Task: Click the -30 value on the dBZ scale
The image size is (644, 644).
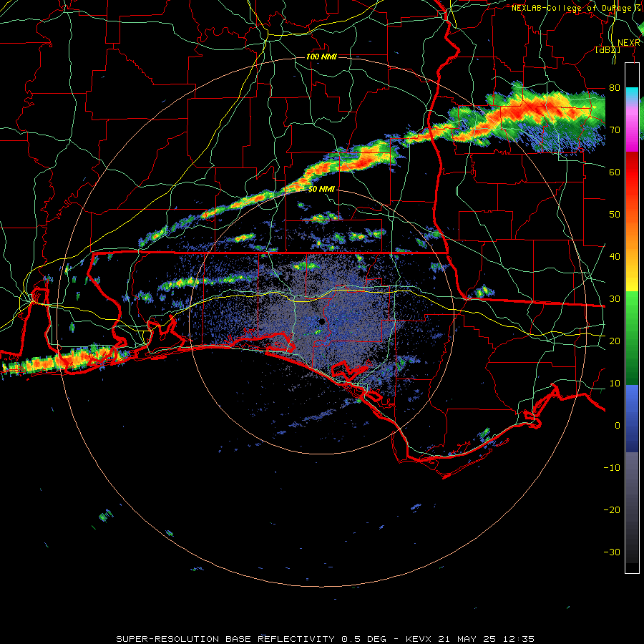Action: [x=612, y=552]
